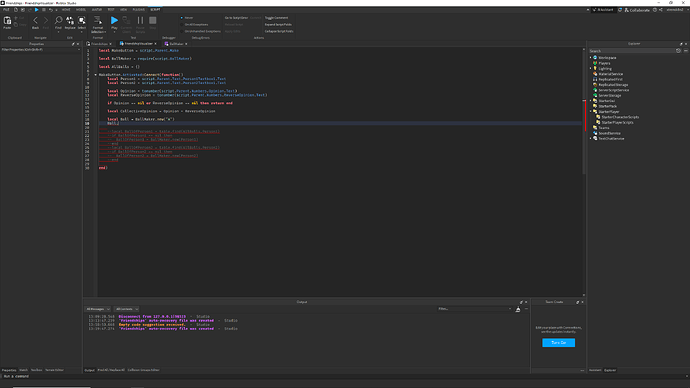
Task: Select the Never break-on-errors radio option
Action: pyautogui.click(x=182, y=18)
